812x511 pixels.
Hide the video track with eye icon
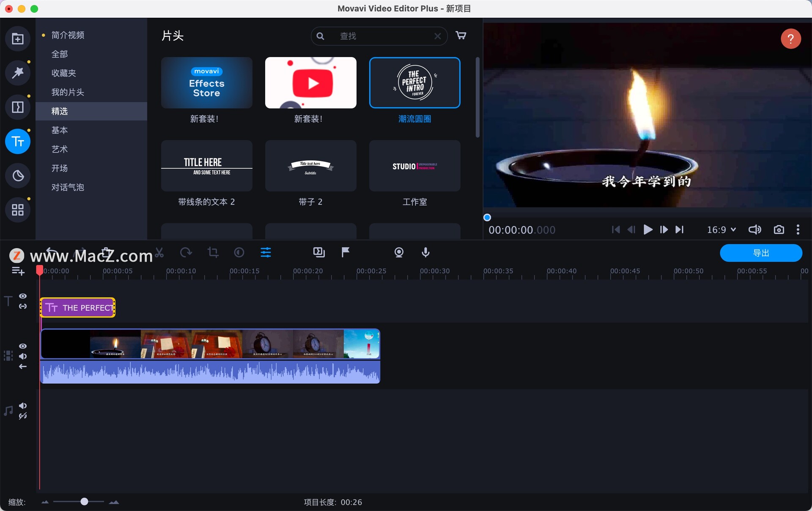[x=23, y=346]
